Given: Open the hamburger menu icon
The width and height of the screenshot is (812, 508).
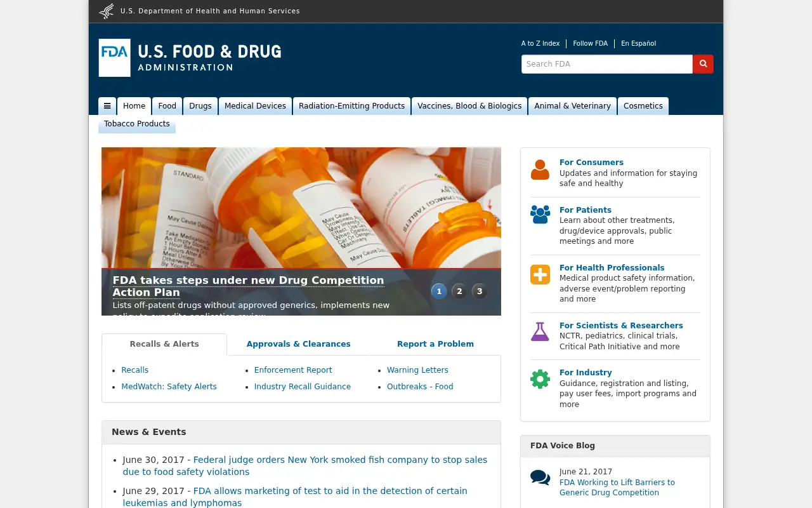Looking at the screenshot, I should [x=107, y=106].
